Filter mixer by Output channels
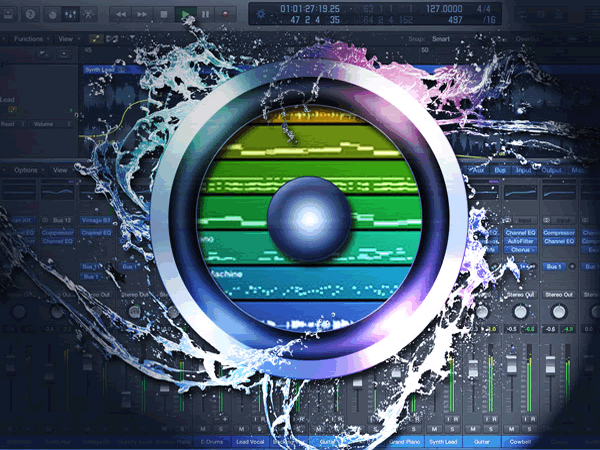 click(x=552, y=170)
